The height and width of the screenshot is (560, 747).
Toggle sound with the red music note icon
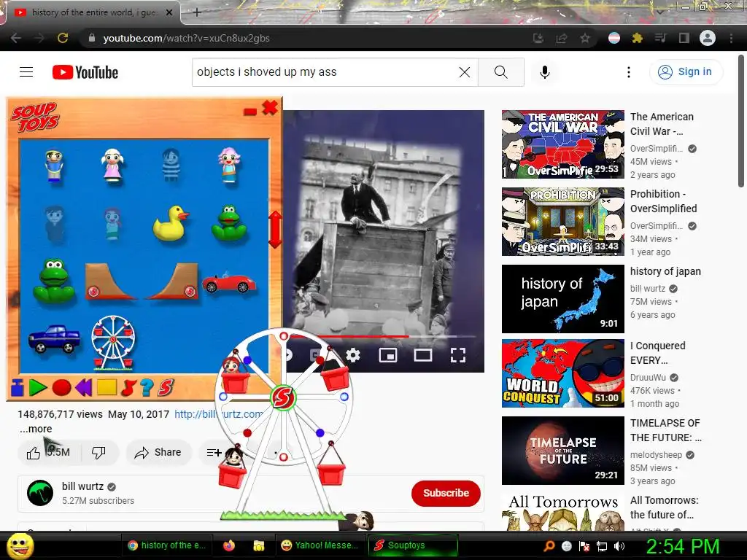click(x=128, y=388)
